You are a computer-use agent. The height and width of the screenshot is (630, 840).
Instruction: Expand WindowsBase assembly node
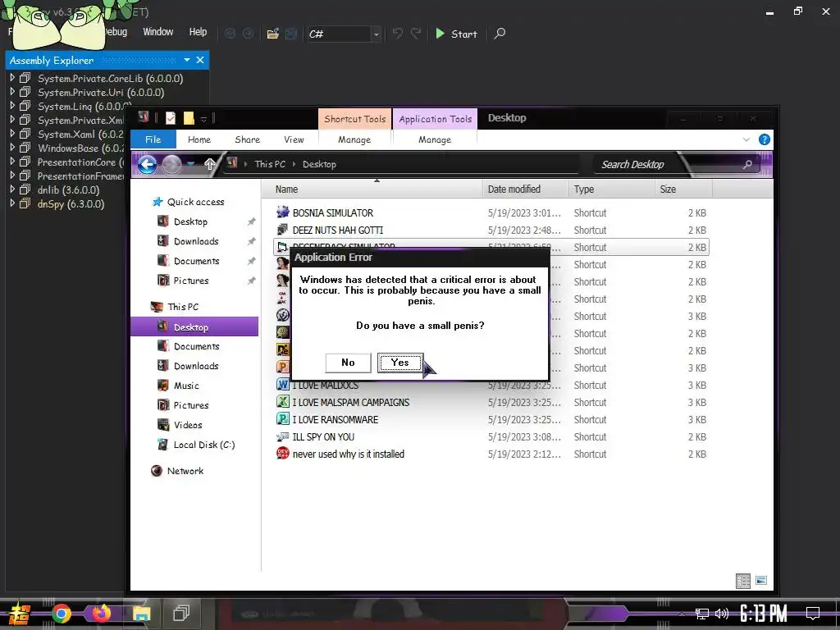click(12, 148)
